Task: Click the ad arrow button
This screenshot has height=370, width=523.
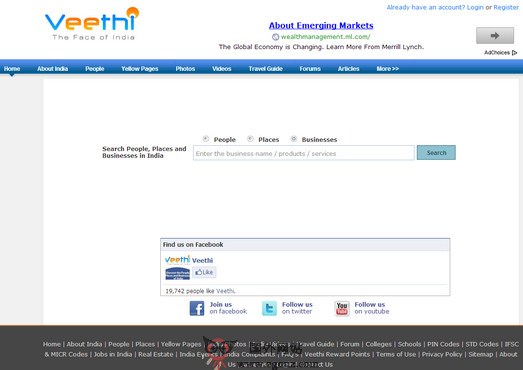Action: tap(495, 35)
